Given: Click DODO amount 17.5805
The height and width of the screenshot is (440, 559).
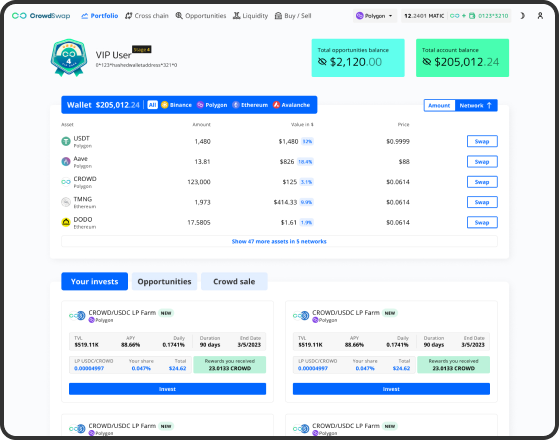Looking at the screenshot, I should pos(199,222).
